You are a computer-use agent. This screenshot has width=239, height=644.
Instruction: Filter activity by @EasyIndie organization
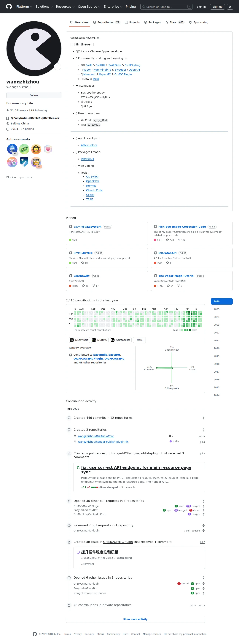pyautogui.click(x=79, y=340)
